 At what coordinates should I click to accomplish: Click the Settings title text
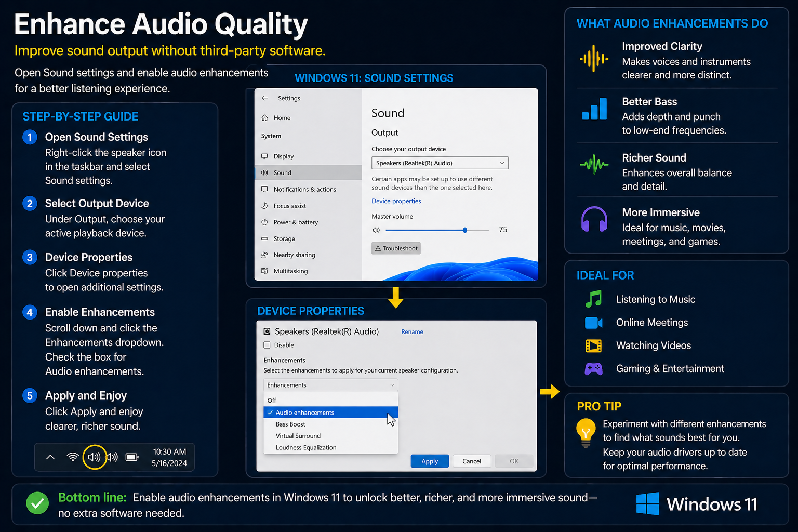coord(289,98)
